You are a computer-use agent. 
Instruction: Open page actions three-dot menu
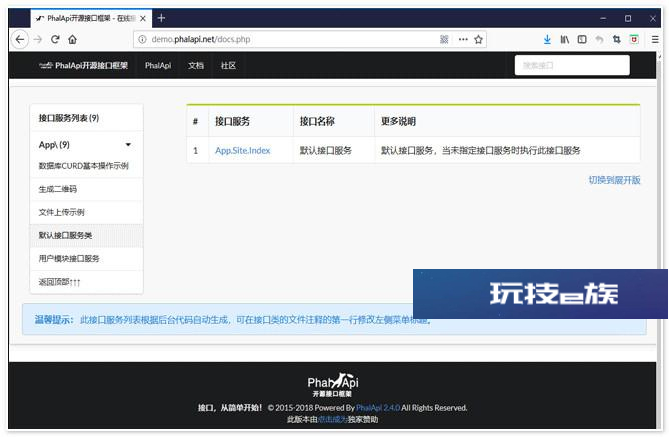pos(463,39)
